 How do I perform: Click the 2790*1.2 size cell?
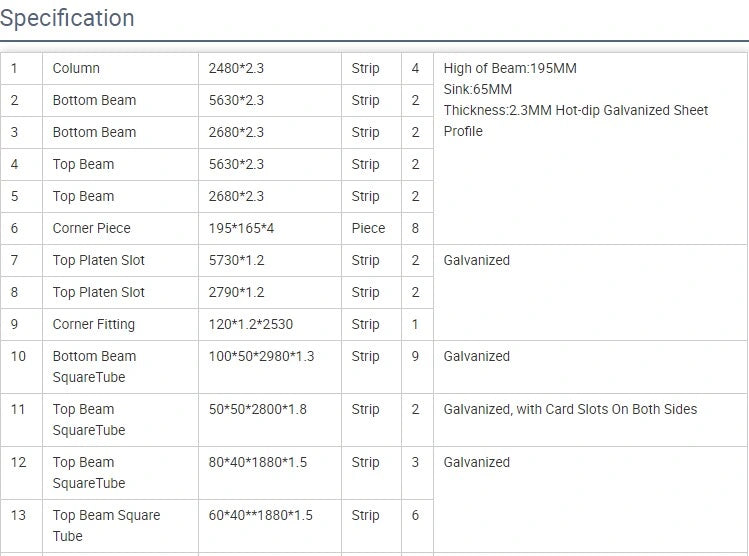[x=236, y=292]
